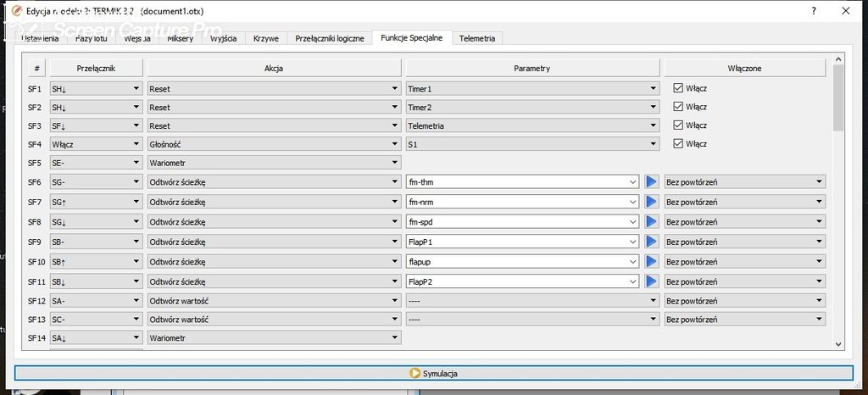Disable the SF1 Włącz checkbox
This screenshot has width=868, height=395.
(678, 87)
